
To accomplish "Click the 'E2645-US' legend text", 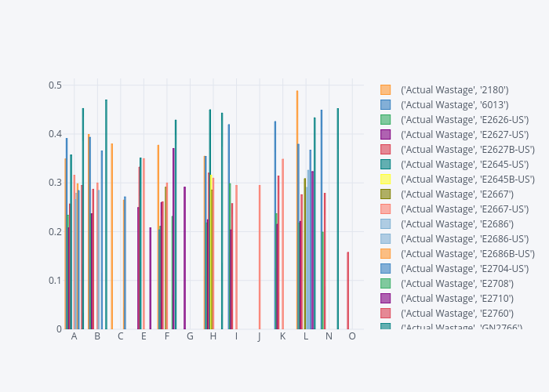I will click(464, 165).
